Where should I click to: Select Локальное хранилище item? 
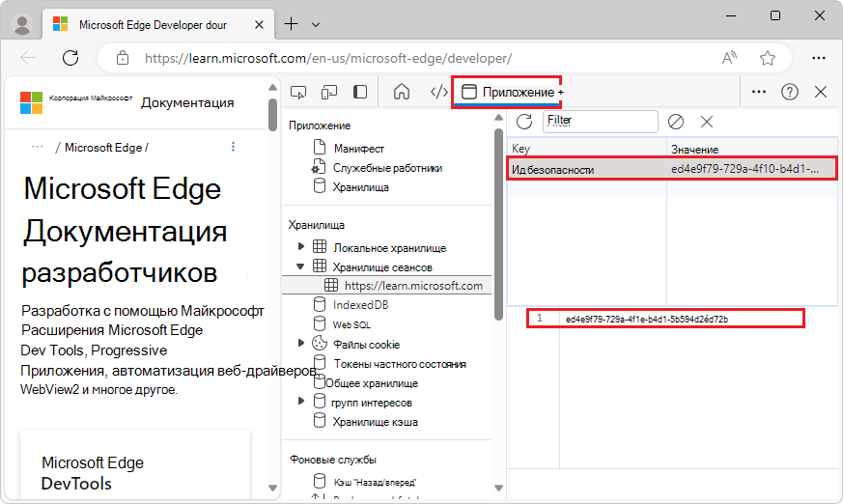tap(389, 248)
